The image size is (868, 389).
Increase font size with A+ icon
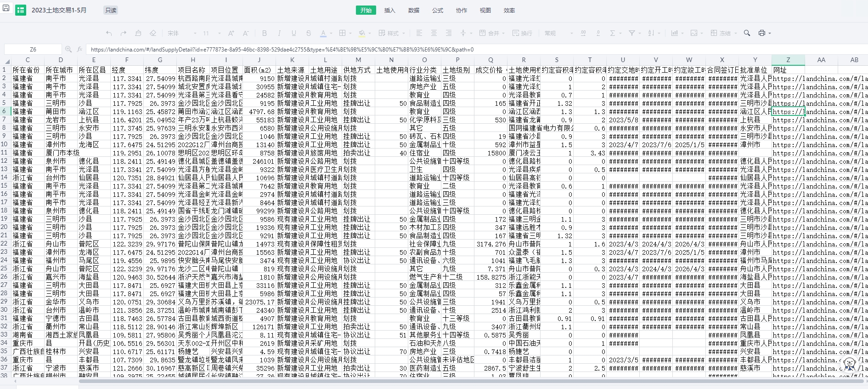click(x=231, y=33)
